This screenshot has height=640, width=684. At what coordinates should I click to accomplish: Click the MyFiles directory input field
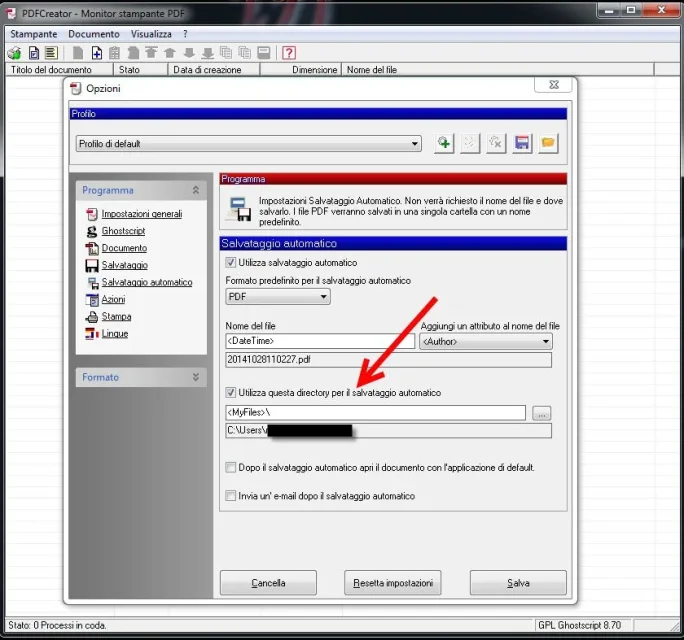click(375, 413)
